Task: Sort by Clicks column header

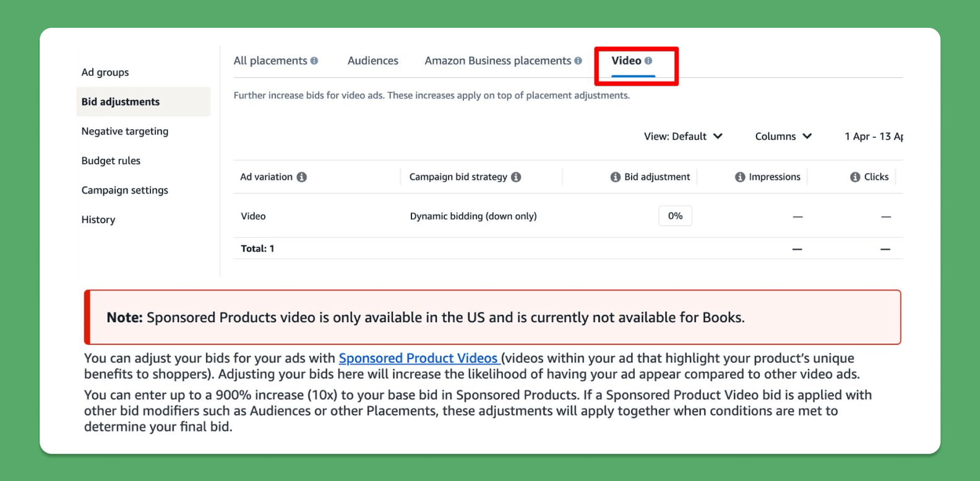Action: pyautogui.click(x=876, y=177)
